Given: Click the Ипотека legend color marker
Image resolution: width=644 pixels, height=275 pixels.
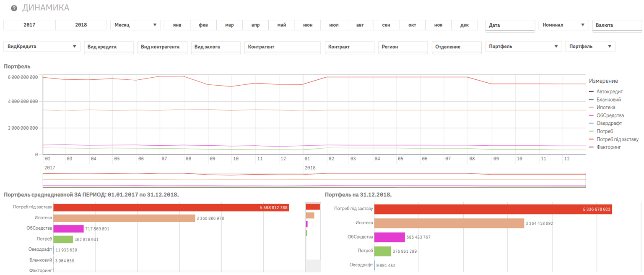Looking at the screenshot, I should 591,107.
